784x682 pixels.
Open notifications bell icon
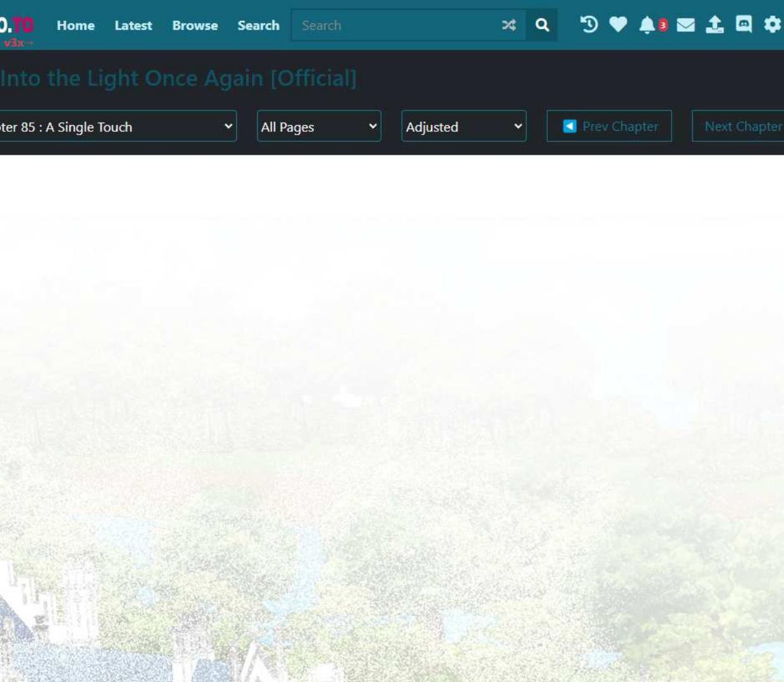(647, 25)
